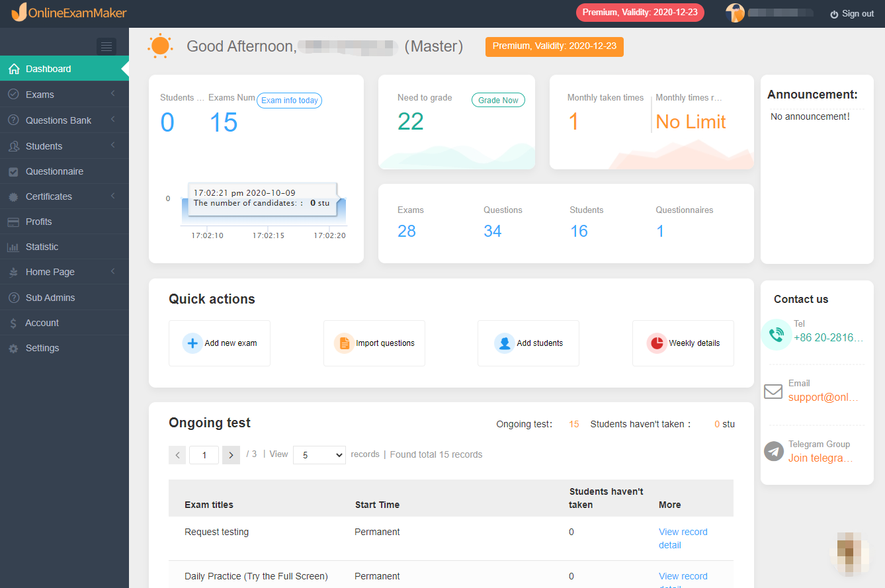Click the envelope Email icon in Contact us
885x588 pixels.
773,392
